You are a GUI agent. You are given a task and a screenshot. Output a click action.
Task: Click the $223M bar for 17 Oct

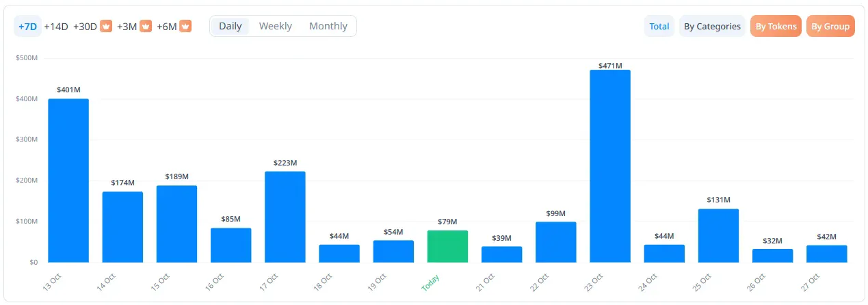point(285,217)
